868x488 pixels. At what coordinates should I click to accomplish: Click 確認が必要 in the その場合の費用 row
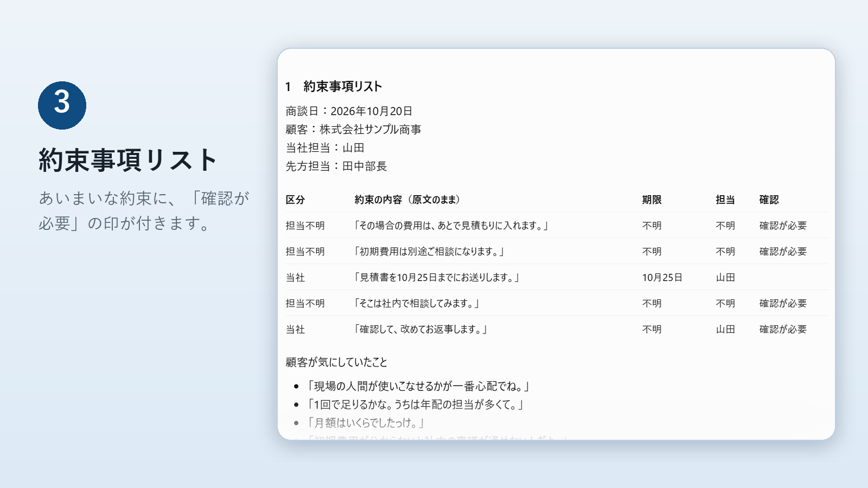(783, 226)
